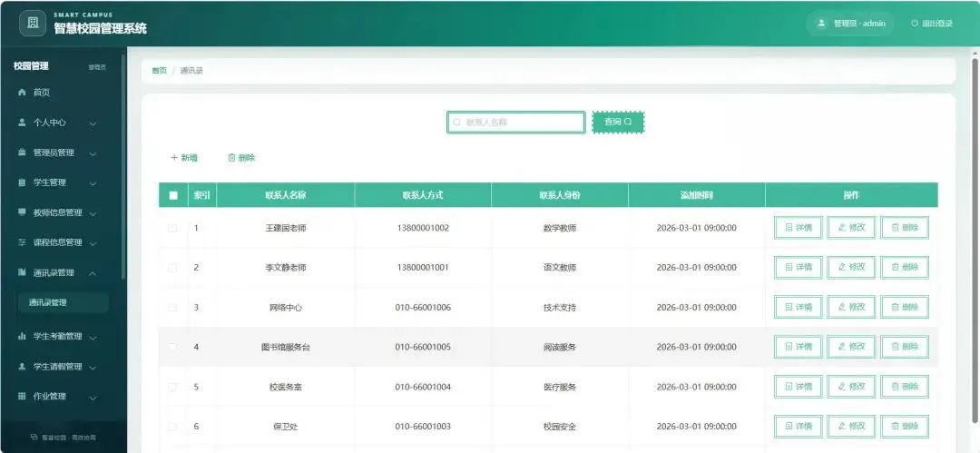
Task: Click the 课程信息管理 sidebar icon
Action: pos(23,242)
